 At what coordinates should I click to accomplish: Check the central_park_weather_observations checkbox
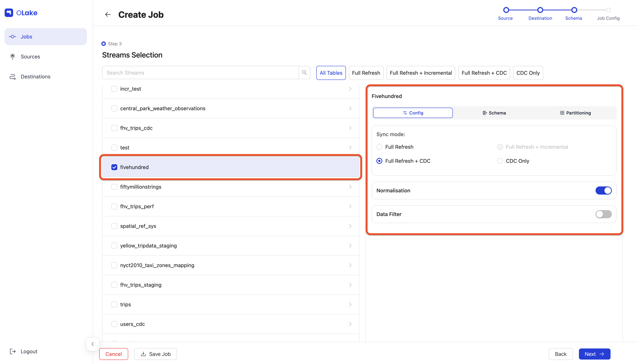coord(114,108)
